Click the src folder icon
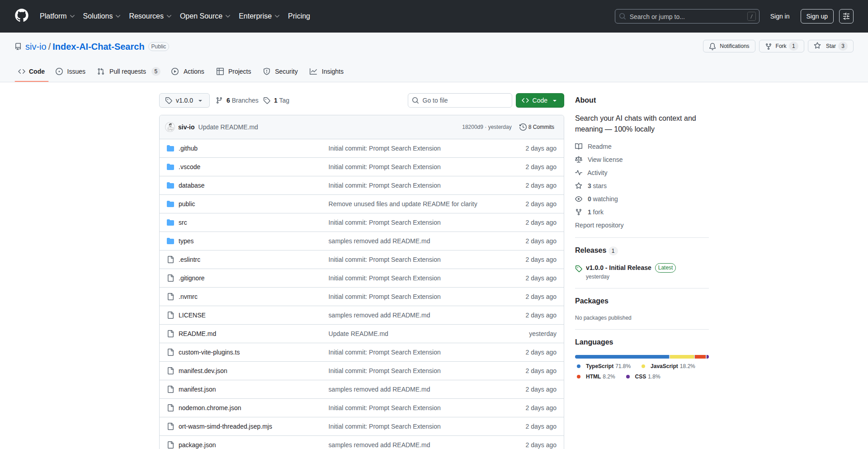This screenshot has width=868, height=449. (x=170, y=222)
